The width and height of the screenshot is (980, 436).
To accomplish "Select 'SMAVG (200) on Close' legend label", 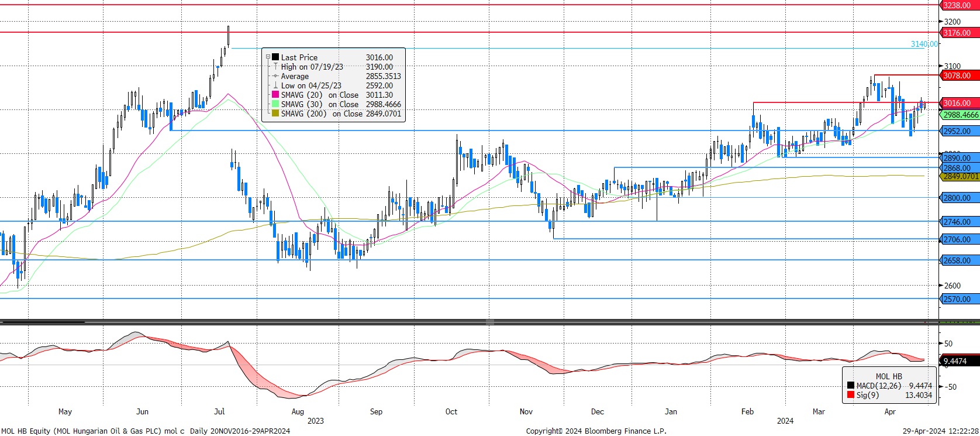I will 322,114.
